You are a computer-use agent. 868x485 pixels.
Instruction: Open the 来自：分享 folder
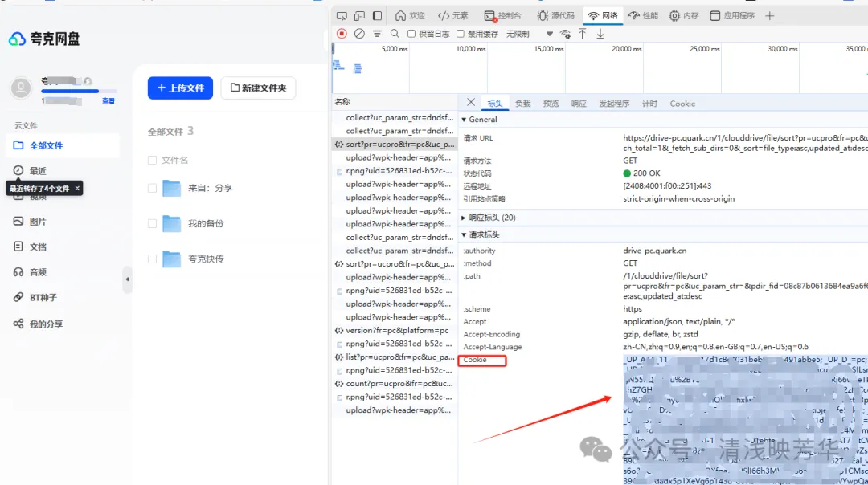pyautogui.click(x=210, y=189)
